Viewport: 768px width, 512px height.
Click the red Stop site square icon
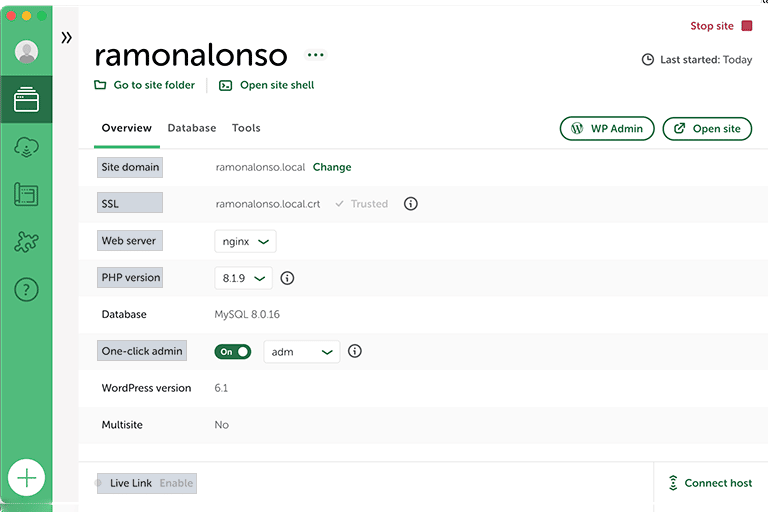pos(746,25)
